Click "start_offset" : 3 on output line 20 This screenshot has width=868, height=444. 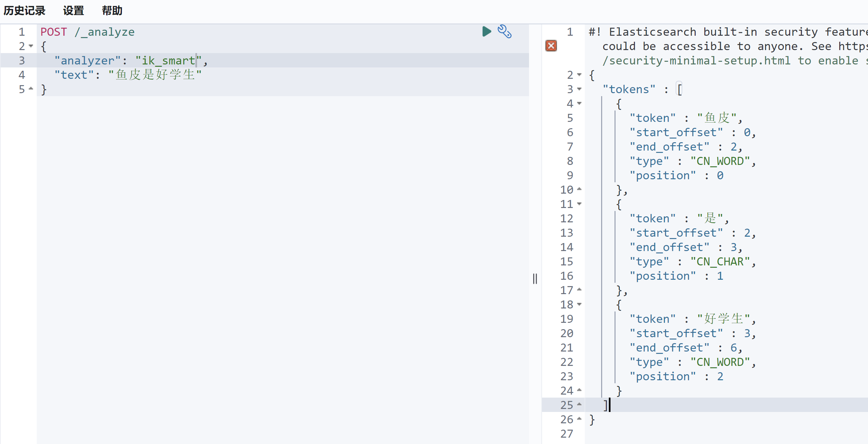click(x=690, y=333)
